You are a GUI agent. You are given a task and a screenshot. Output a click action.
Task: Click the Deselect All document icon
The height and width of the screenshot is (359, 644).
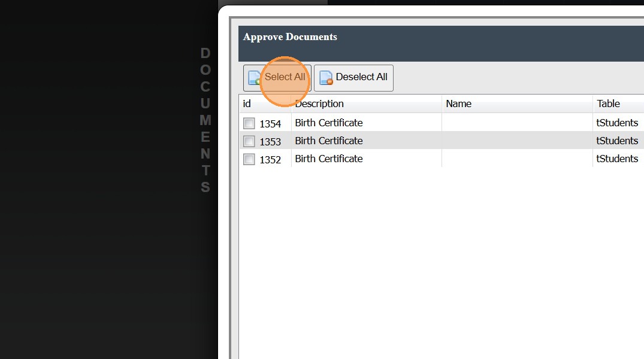coord(326,78)
